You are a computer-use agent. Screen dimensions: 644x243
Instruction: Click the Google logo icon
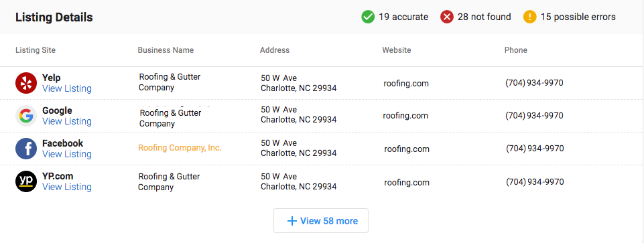point(26,116)
